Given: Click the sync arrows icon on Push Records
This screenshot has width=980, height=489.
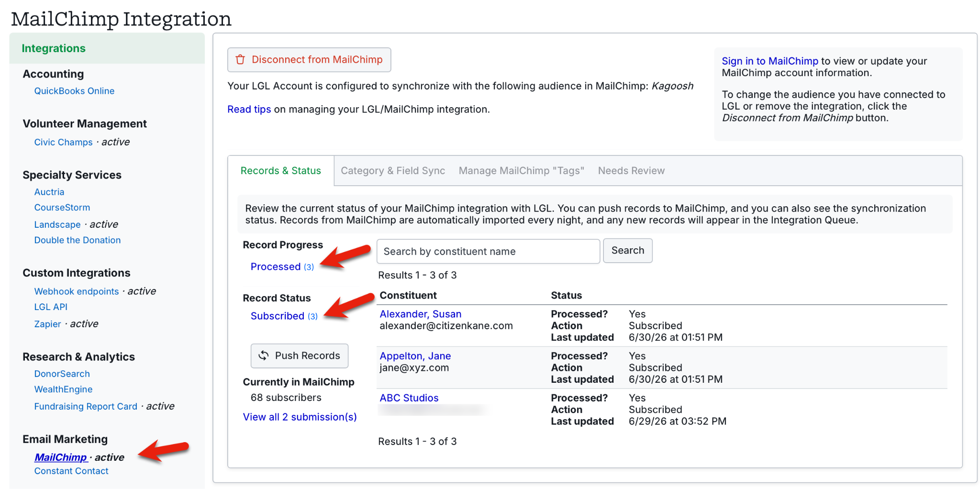Looking at the screenshot, I should point(264,356).
